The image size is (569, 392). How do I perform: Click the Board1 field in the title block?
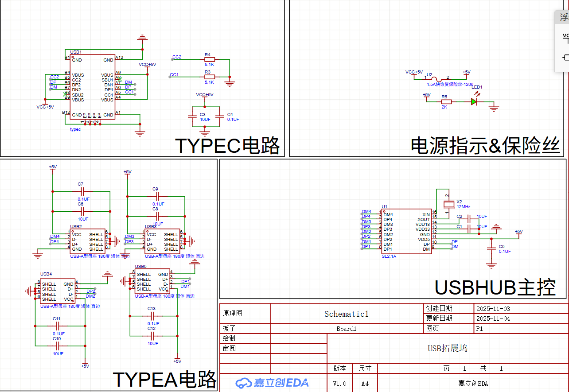click(x=345, y=329)
